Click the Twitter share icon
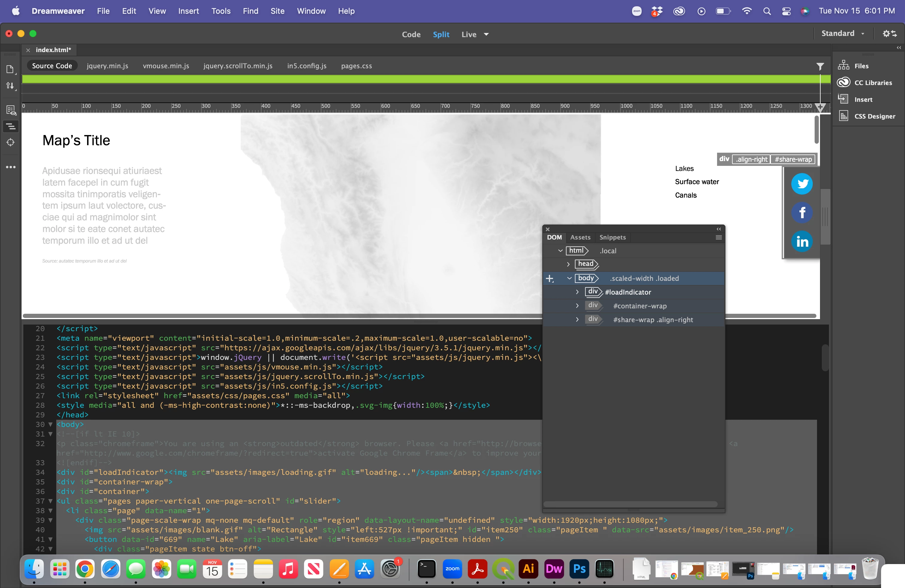The height and width of the screenshot is (588, 905). [x=801, y=184]
